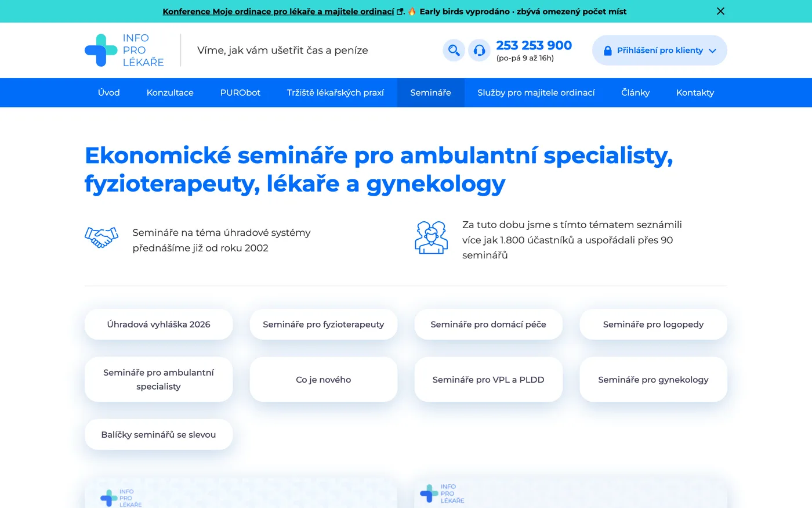Viewport: 812px width, 508px height.
Task: Click the lock icon in login button
Action: tap(608, 51)
